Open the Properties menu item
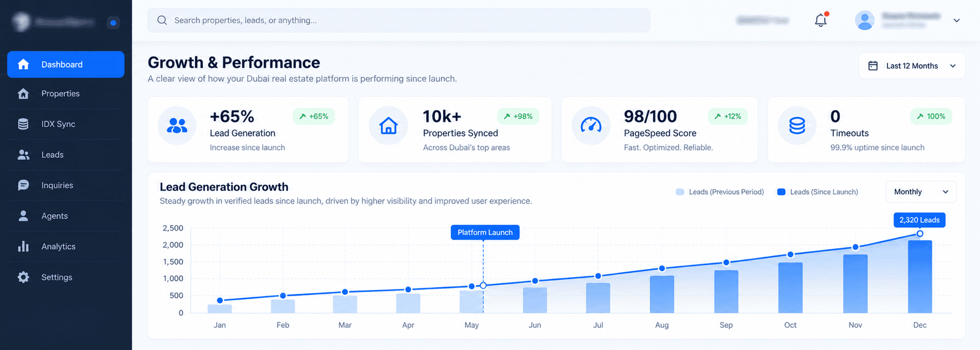 pyautogui.click(x=66, y=94)
